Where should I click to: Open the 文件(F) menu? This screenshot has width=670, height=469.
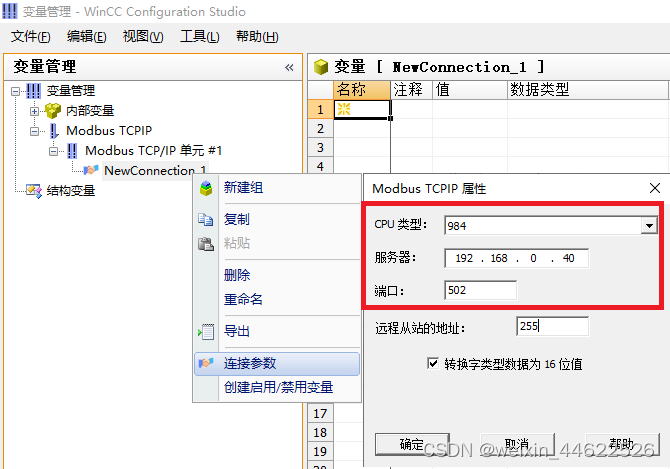pyautogui.click(x=30, y=37)
